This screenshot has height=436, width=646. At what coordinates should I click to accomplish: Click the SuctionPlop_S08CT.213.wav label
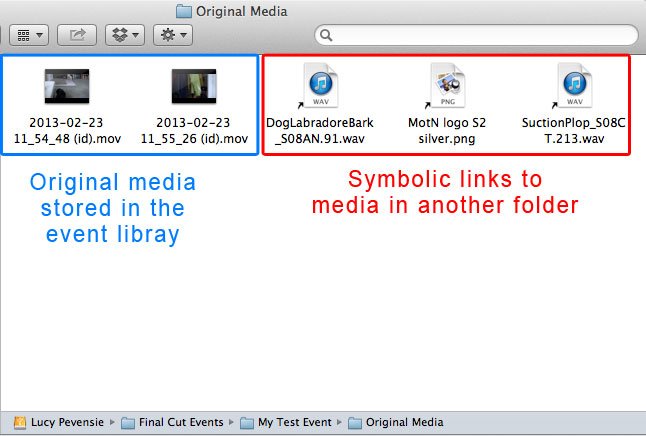(x=573, y=131)
